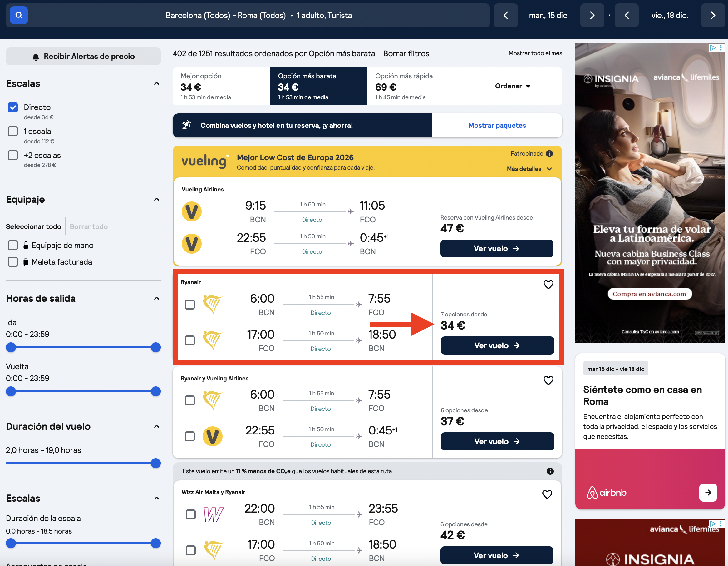Click the Ryanair harp logo on 6:00 flight
Image resolution: width=728 pixels, height=566 pixels.
tap(212, 304)
